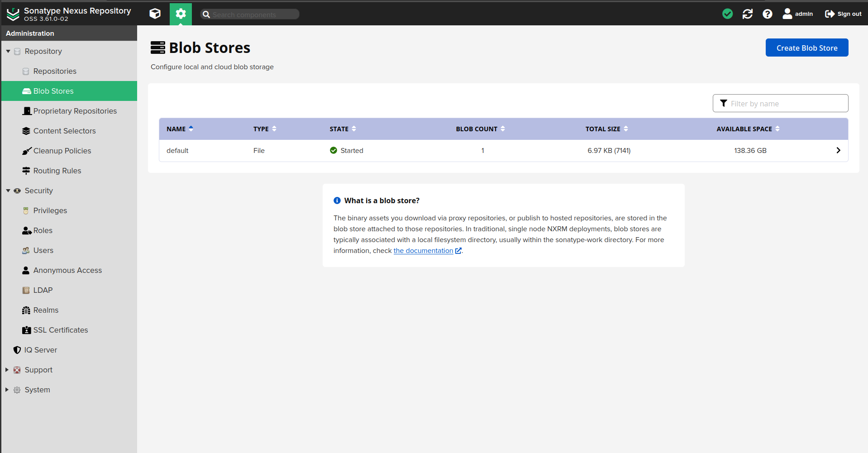Collapse the Repository tree section

(8, 52)
